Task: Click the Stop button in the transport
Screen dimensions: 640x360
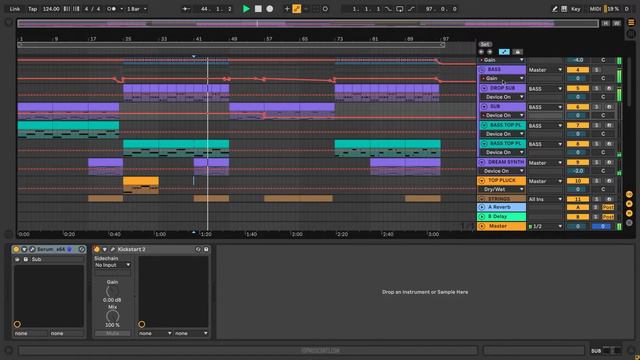Action: (258, 9)
